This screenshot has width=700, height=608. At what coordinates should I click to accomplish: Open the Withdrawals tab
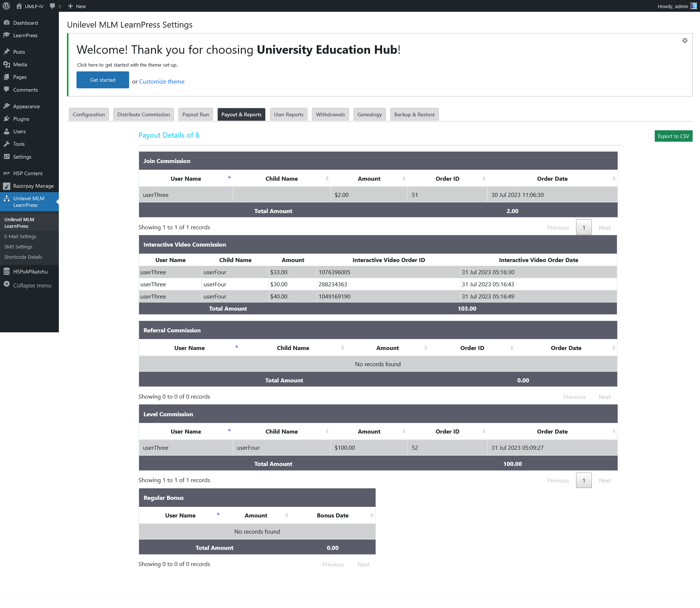330,114
